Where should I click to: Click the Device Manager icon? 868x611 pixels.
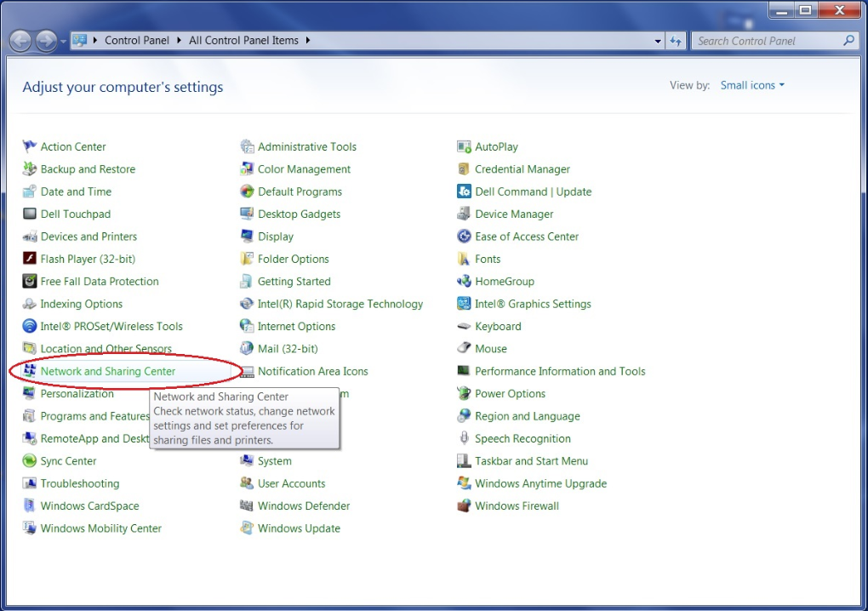click(x=464, y=214)
